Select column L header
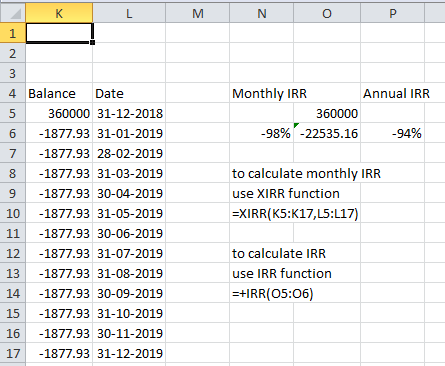445x366 pixels. click(x=129, y=13)
